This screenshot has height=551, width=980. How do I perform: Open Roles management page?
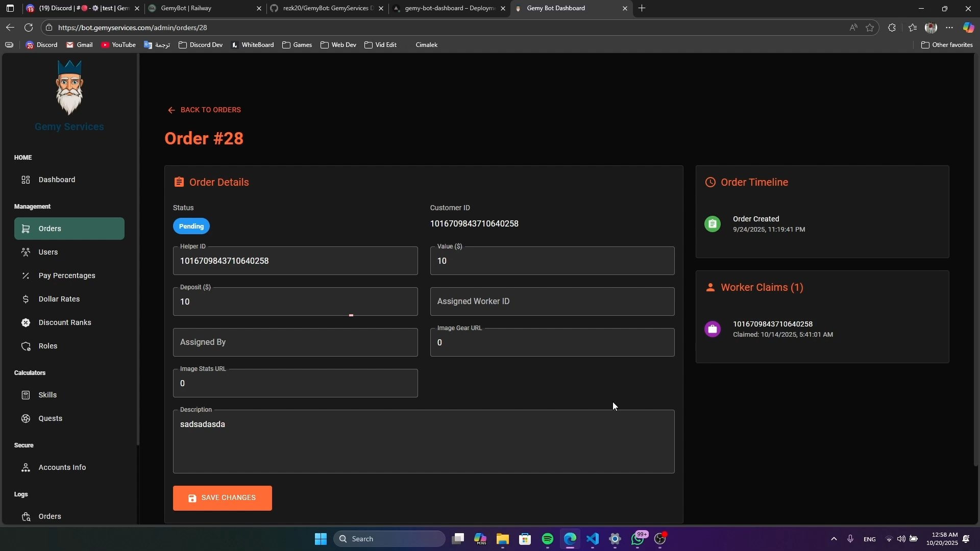coord(47,346)
